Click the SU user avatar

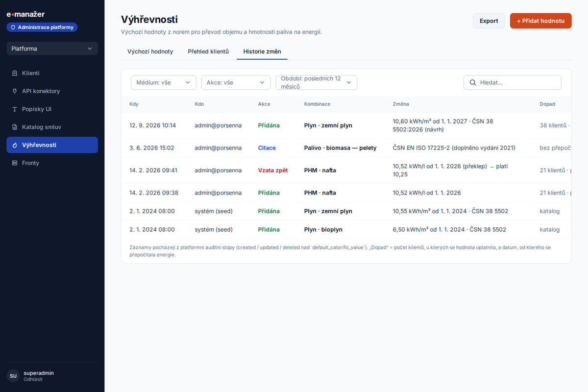13,376
